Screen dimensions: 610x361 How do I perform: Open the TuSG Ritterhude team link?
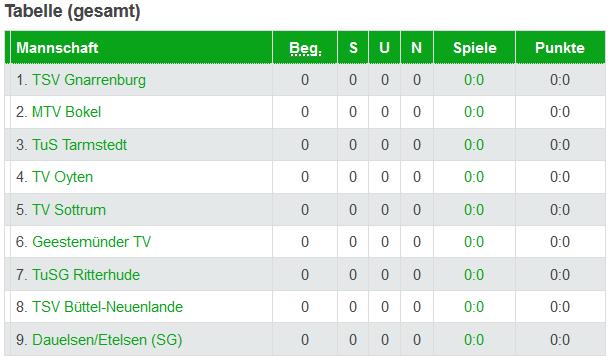point(86,275)
